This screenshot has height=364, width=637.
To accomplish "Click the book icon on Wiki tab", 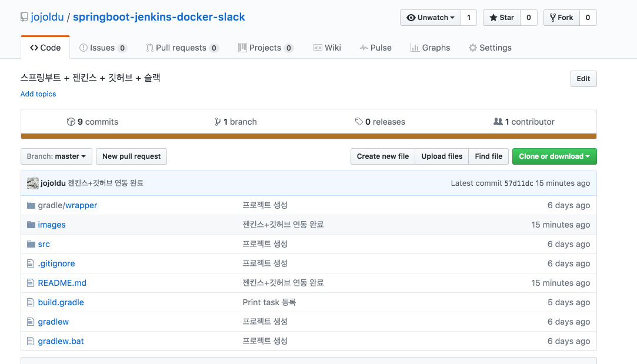I will point(318,48).
